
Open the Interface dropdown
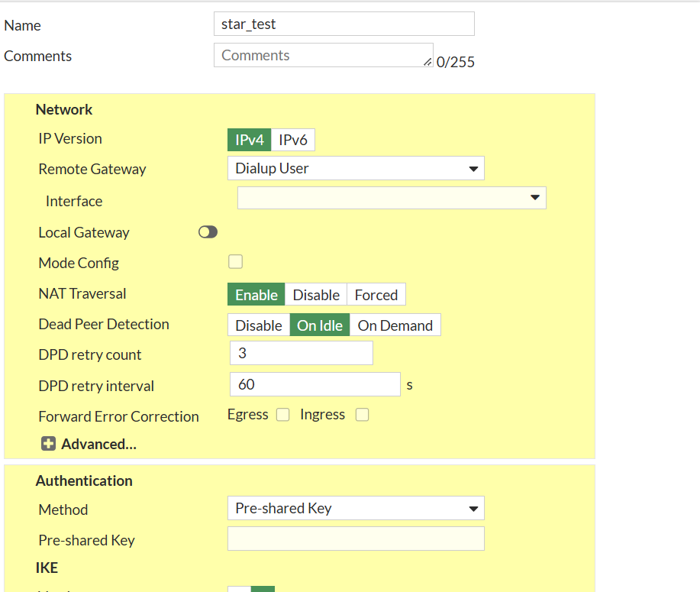(x=392, y=198)
